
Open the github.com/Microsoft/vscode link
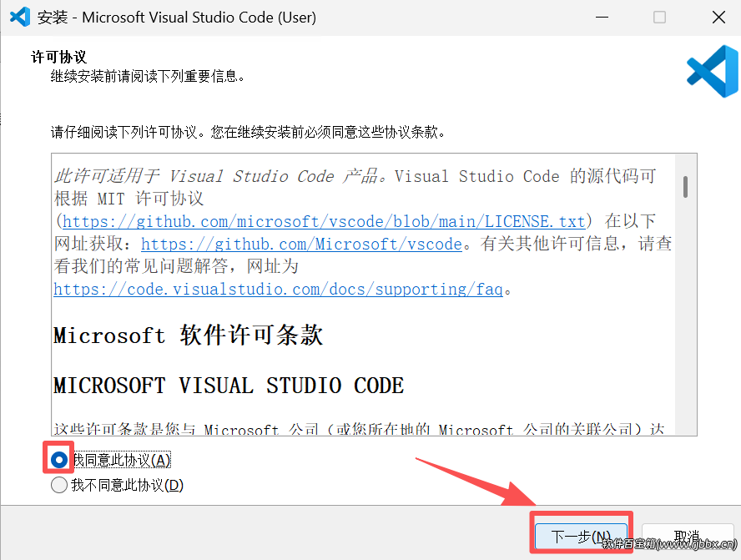(x=301, y=244)
